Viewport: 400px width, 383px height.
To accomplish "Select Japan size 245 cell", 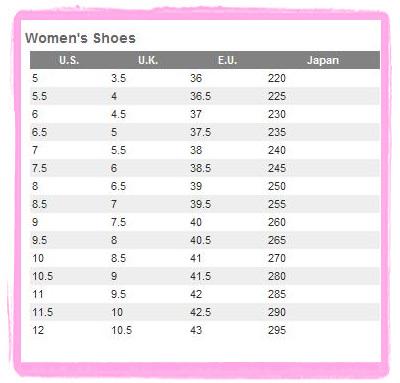I will pos(277,168).
